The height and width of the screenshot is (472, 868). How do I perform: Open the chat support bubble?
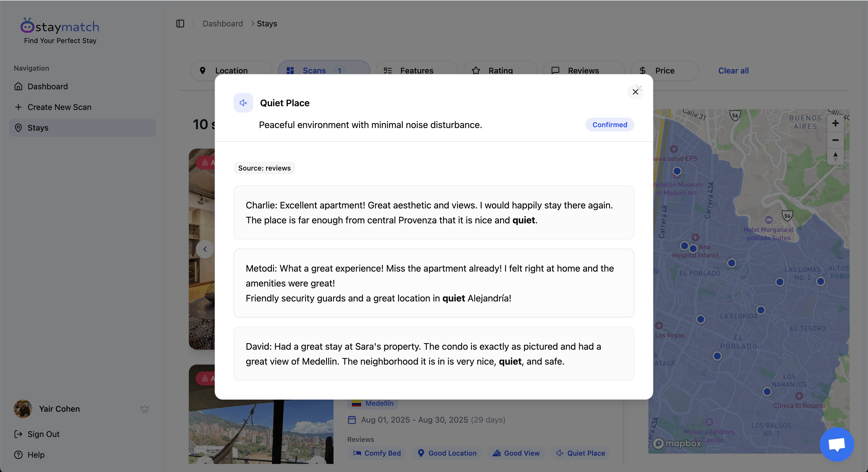pos(837,444)
